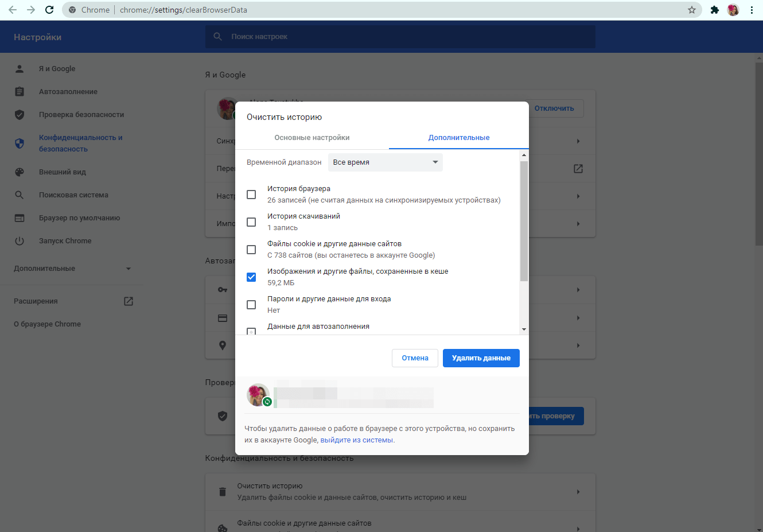Expand the Дополнительные sidebar section

pyautogui.click(x=72, y=269)
